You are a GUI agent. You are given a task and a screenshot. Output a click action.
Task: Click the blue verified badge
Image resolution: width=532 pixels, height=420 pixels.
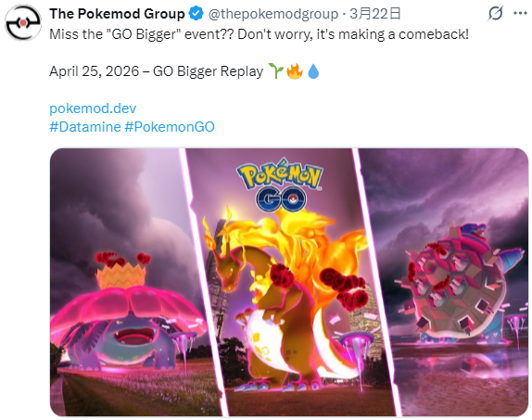(x=196, y=14)
